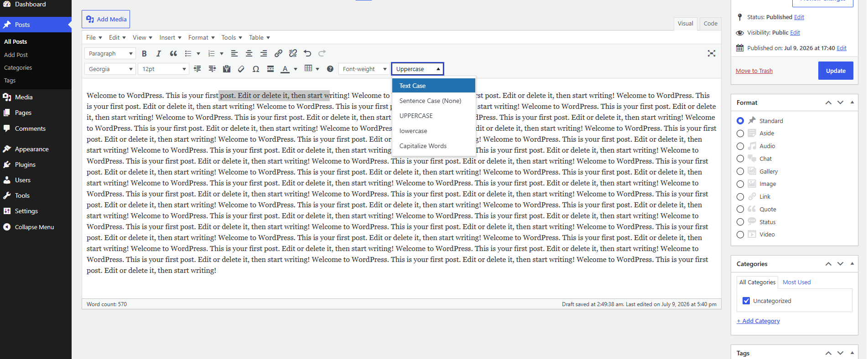
Task: Open text color picker arrow
Action: (296, 69)
